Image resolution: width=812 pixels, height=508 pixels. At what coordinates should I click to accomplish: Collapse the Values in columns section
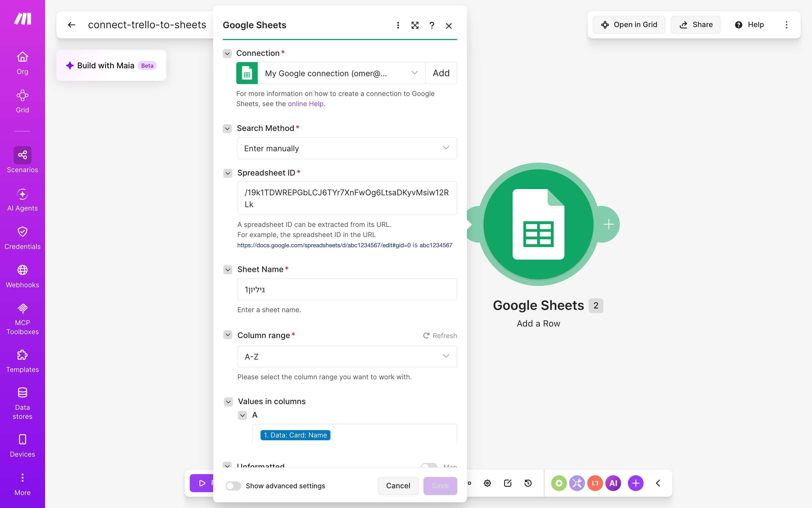[x=228, y=402]
